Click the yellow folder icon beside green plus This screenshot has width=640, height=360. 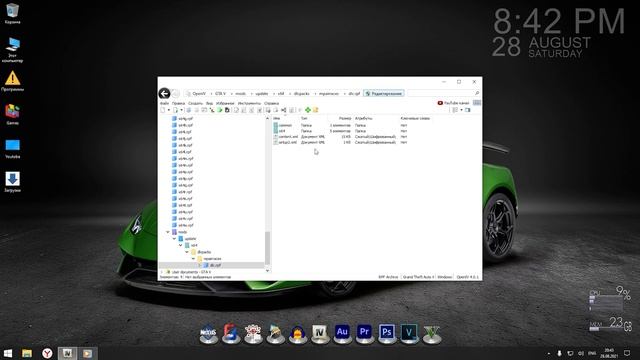tap(316, 110)
